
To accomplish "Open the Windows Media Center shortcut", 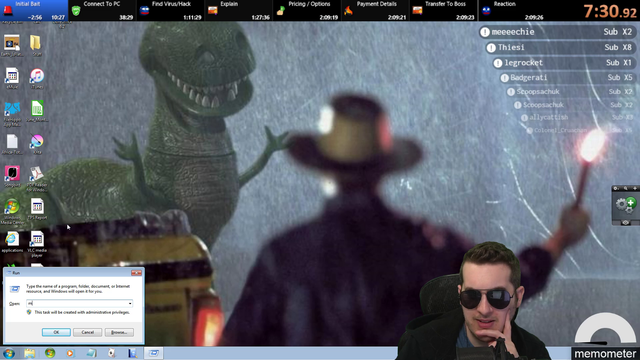I will point(12,211).
